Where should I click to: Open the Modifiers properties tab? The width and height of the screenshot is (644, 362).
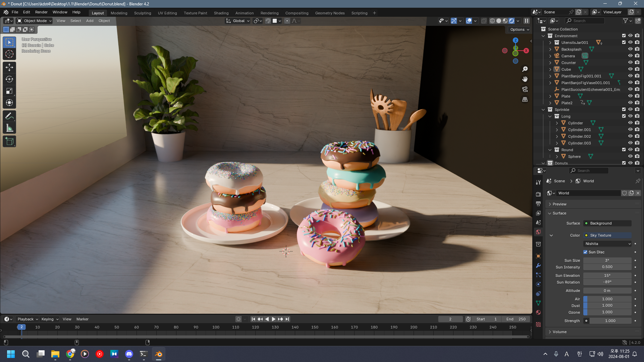tap(538, 265)
